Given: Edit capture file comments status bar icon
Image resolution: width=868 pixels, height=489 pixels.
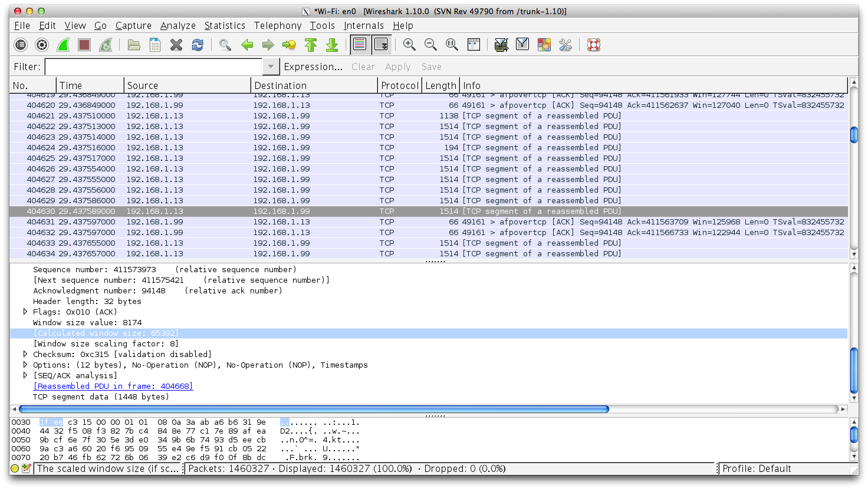Looking at the screenshot, I should click(26, 469).
